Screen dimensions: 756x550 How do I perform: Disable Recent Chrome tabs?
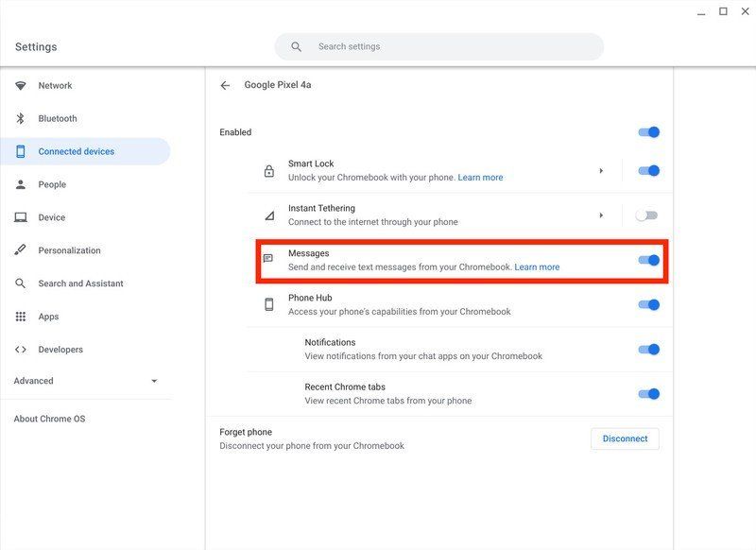point(648,393)
